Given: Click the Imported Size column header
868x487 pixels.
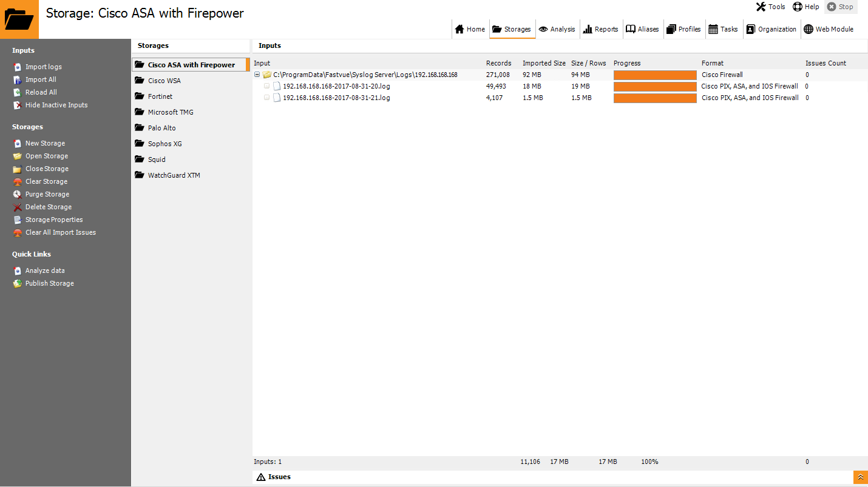Looking at the screenshot, I should click(x=544, y=63).
